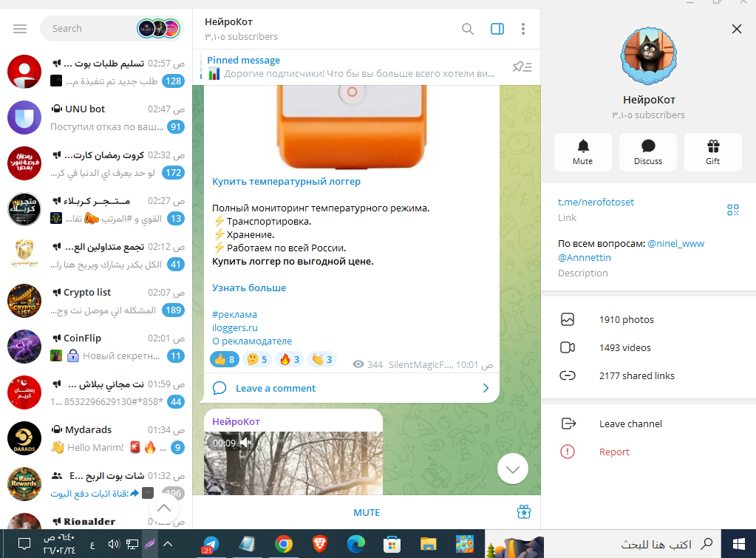Click the MUTE button below chat

tap(367, 513)
